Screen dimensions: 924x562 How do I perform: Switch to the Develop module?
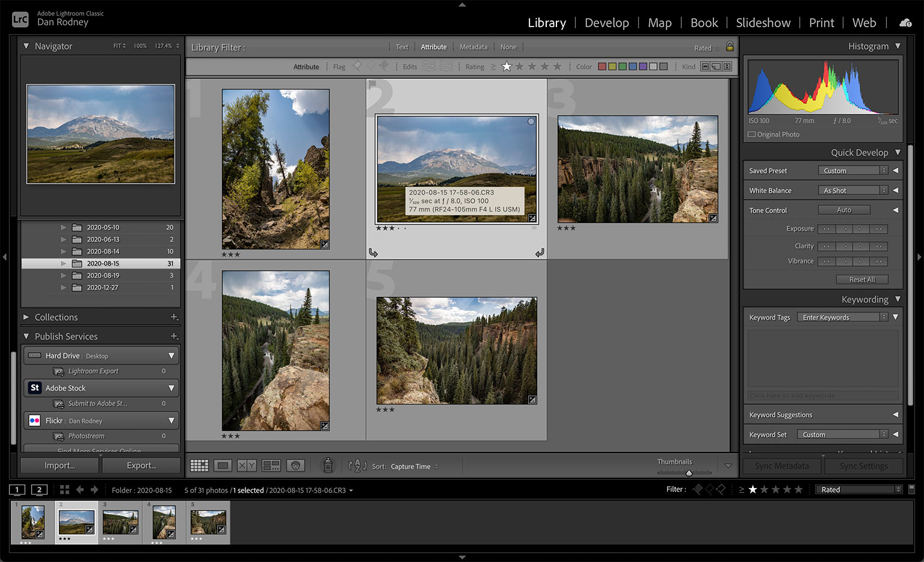pos(606,23)
